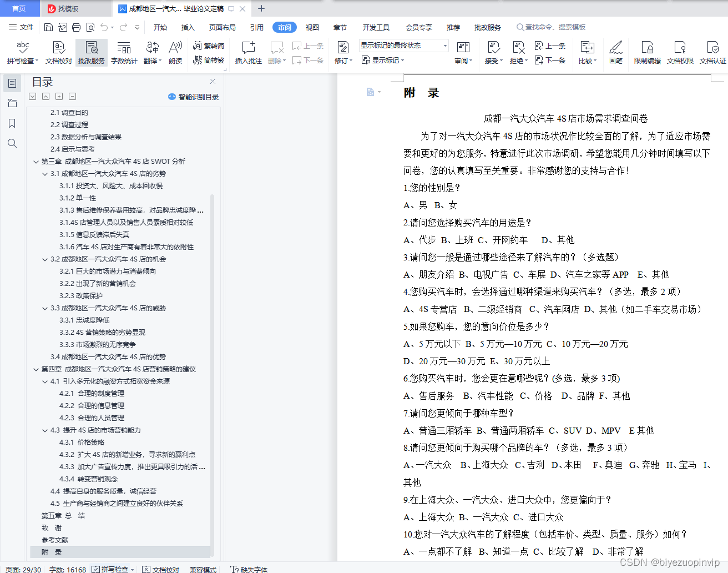Click add heading level plus icon in 目录
The width and height of the screenshot is (728, 573).
[59, 97]
